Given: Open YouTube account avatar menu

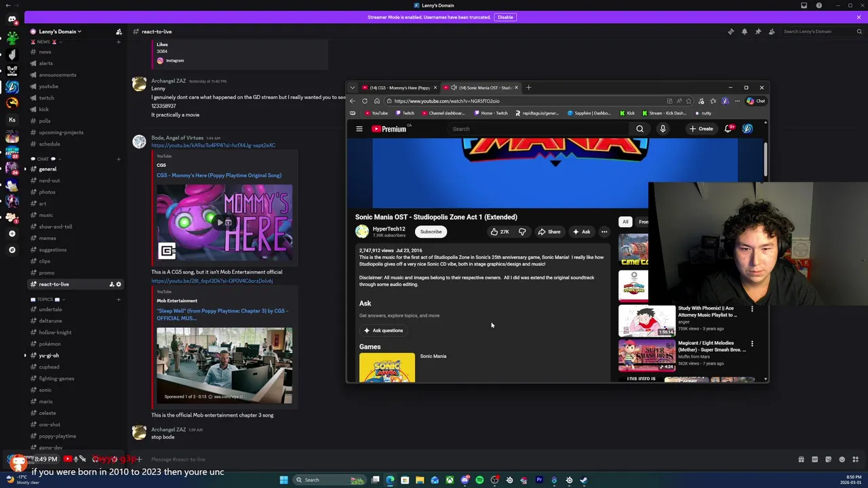Looking at the screenshot, I should click(x=747, y=129).
